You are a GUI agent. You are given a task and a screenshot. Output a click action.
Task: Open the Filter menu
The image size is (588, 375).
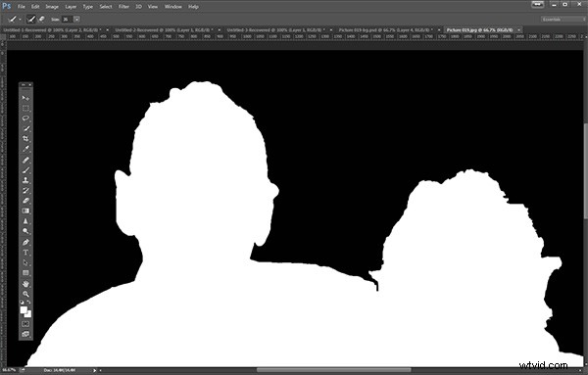[x=123, y=7]
